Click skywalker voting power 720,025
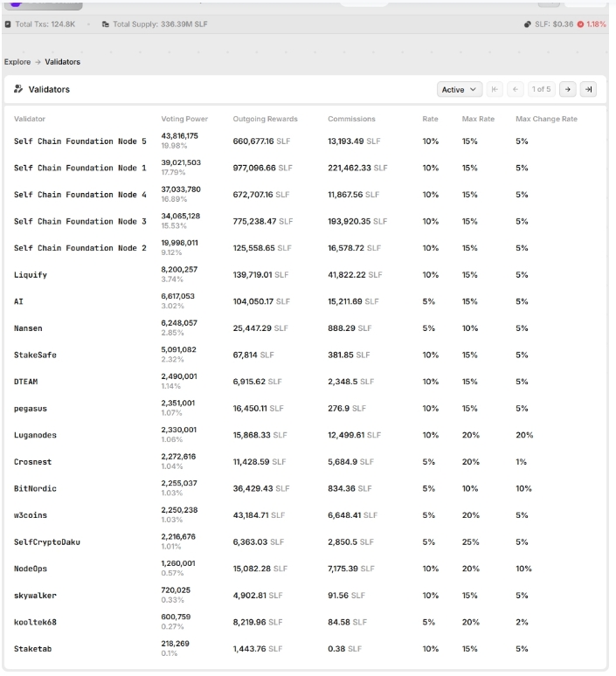This screenshot has width=616, height=676. pyautogui.click(x=176, y=590)
